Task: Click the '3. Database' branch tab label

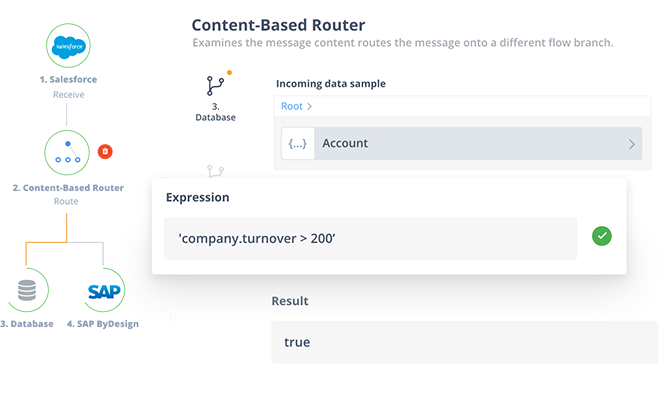Action: pos(215,112)
